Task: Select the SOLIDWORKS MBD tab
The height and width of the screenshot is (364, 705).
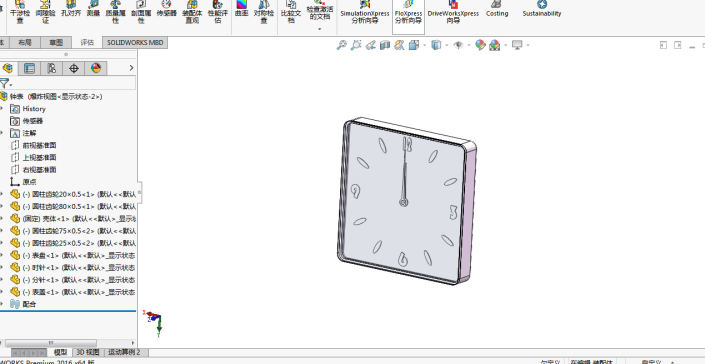Action: pos(135,43)
